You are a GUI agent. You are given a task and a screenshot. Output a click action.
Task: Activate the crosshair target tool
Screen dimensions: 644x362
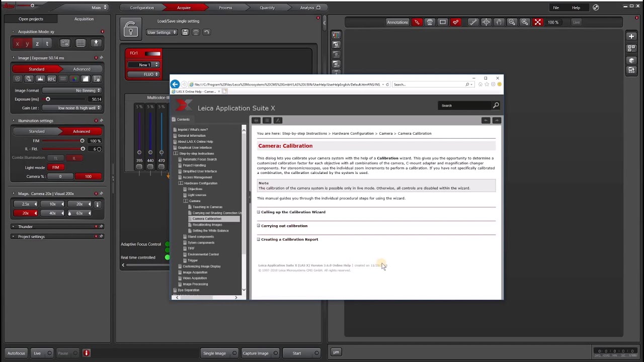click(x=486, y=22)
